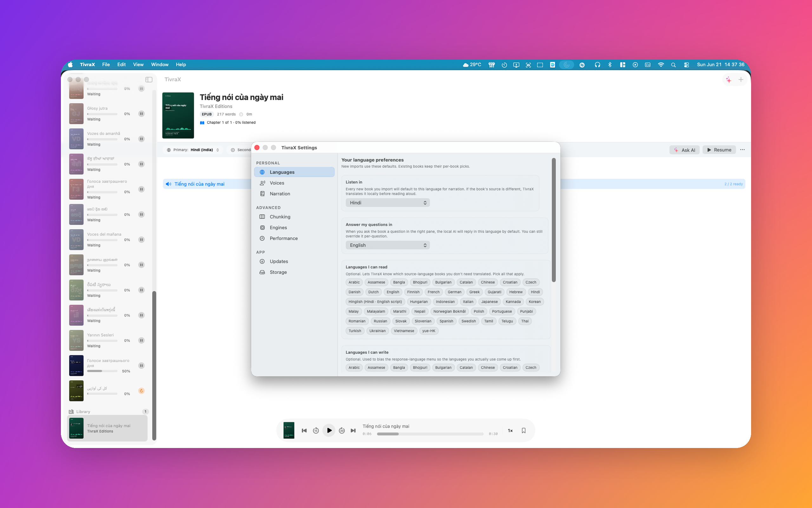Skip forward 30 seconds in player
This screenshot has width=812, height=508.
(x=342, y=431)
